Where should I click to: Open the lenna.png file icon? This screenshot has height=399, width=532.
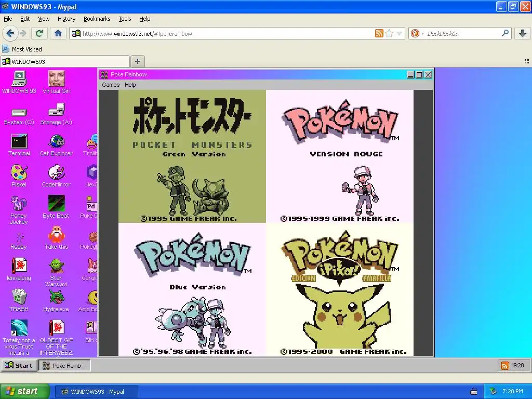tap(19, 270)
